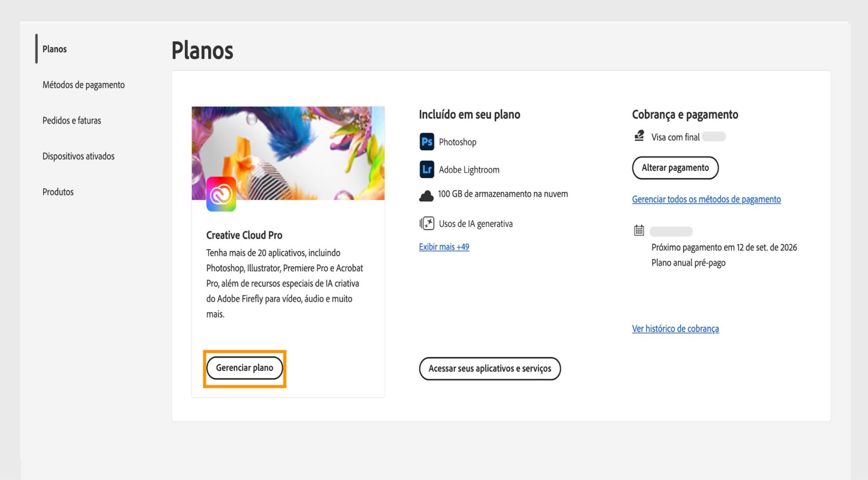Click the Visa payment card icon
The image size is (868, 480).
pyautogui.click(x=638, y=136)
